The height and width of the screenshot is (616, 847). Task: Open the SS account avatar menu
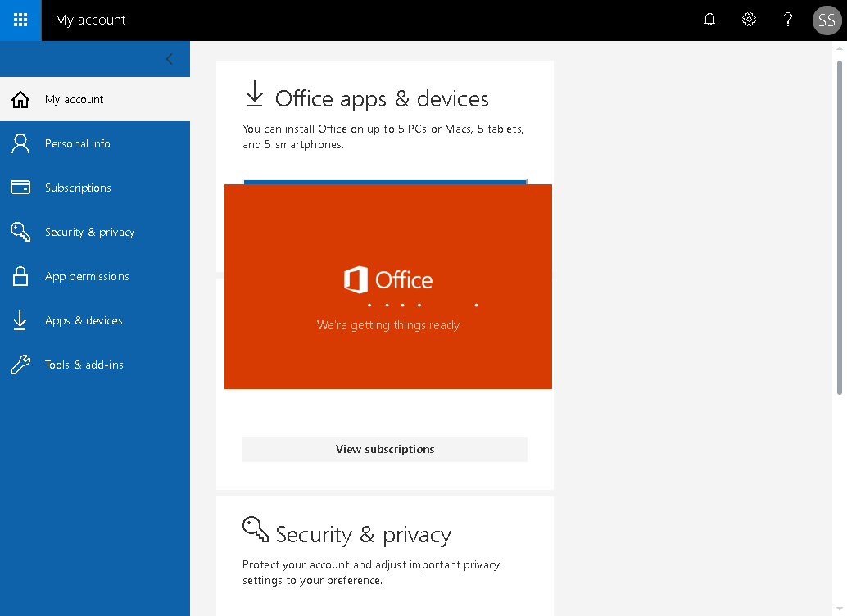(827, 20)
